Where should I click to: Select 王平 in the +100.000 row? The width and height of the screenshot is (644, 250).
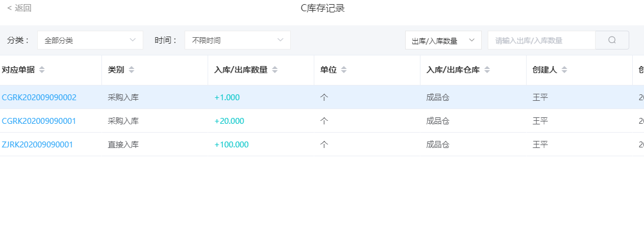click(x=540, y=144)
